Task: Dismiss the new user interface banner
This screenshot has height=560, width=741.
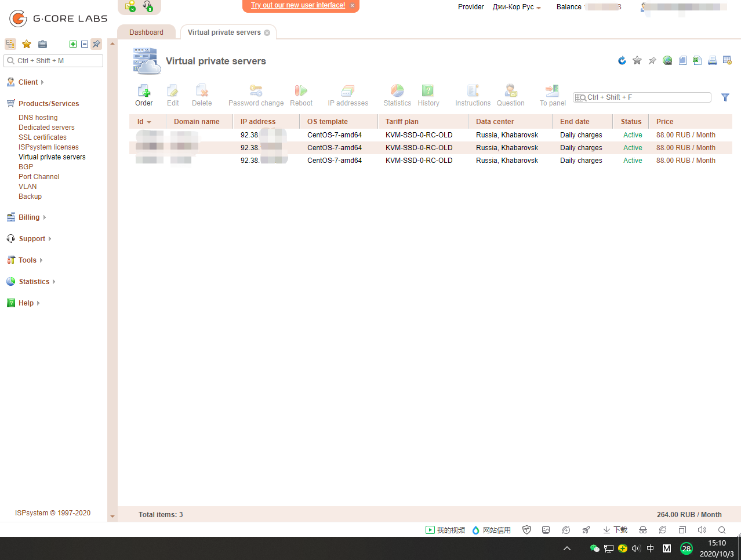Action: [352, 5]
